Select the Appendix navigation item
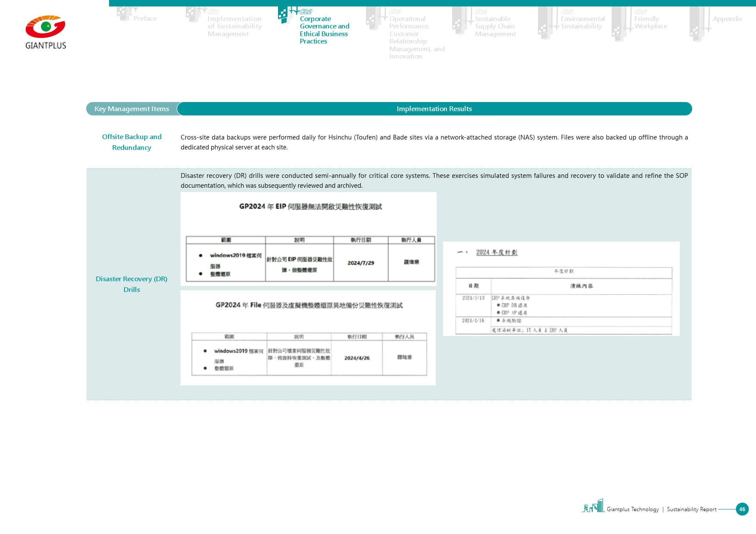This screenshot has width=756, height=534. [727, 19]
